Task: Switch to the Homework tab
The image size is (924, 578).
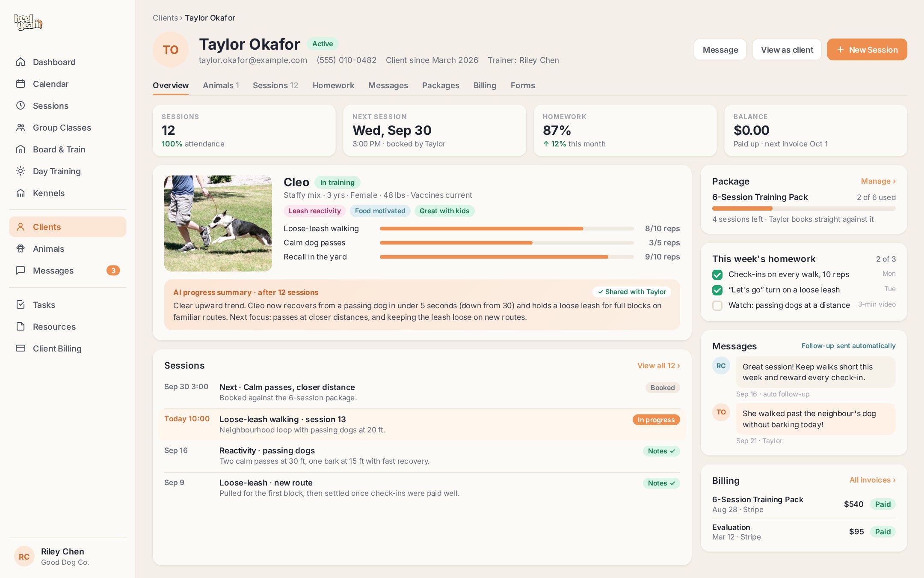Action: [333, 86]
